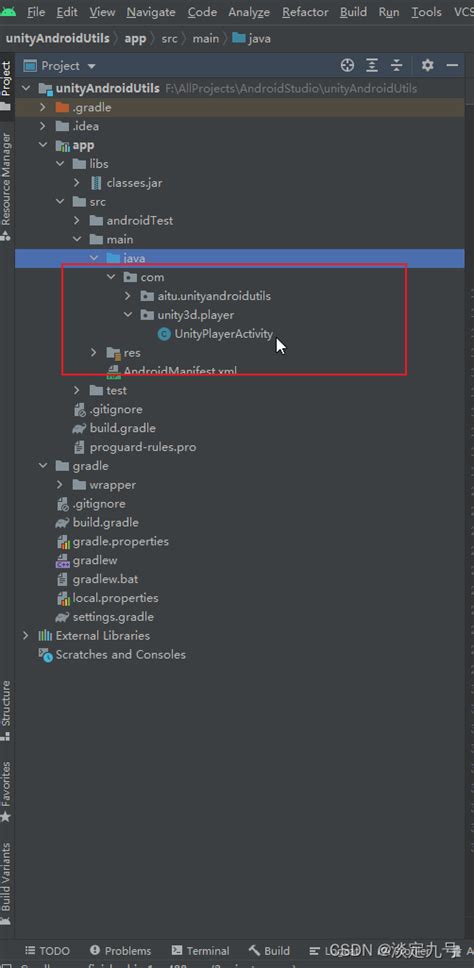The height and width of the screenshot is (968, 474).
Task: Click the classes.jar archive icon
Action: coord(96,183)
